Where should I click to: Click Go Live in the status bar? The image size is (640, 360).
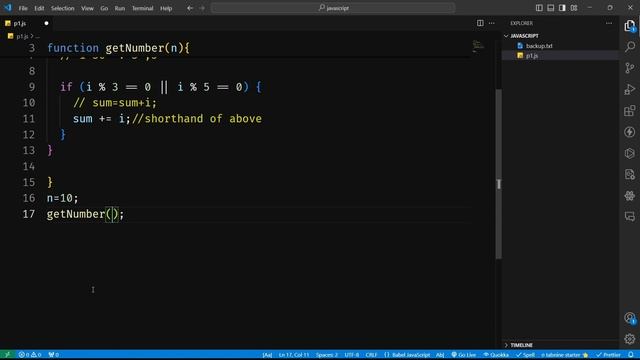pyautogui.click(x=463, y=355)
